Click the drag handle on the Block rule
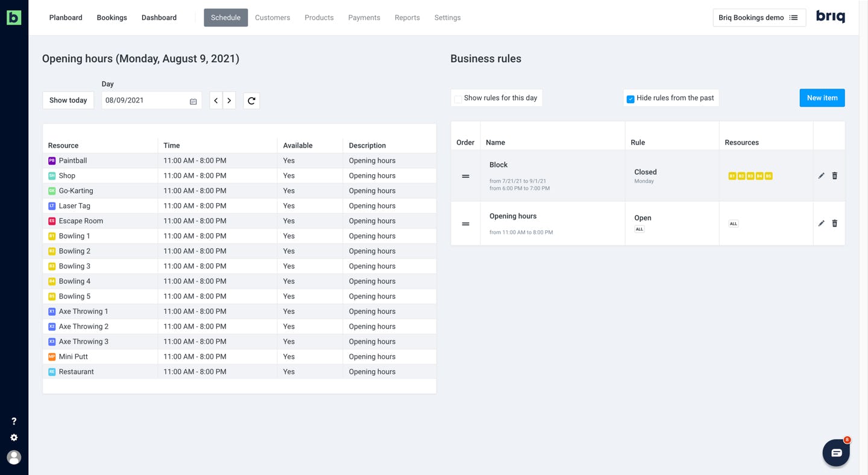868x475 pixels. point(465,175)
